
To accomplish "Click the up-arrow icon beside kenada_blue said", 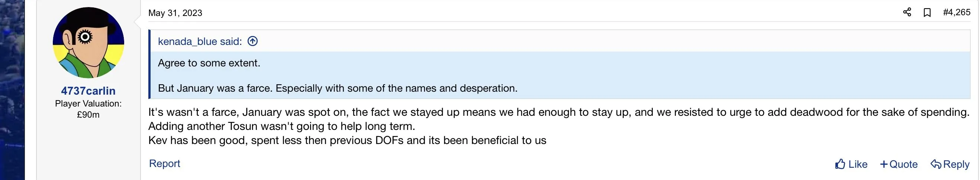I will [252, 41].
